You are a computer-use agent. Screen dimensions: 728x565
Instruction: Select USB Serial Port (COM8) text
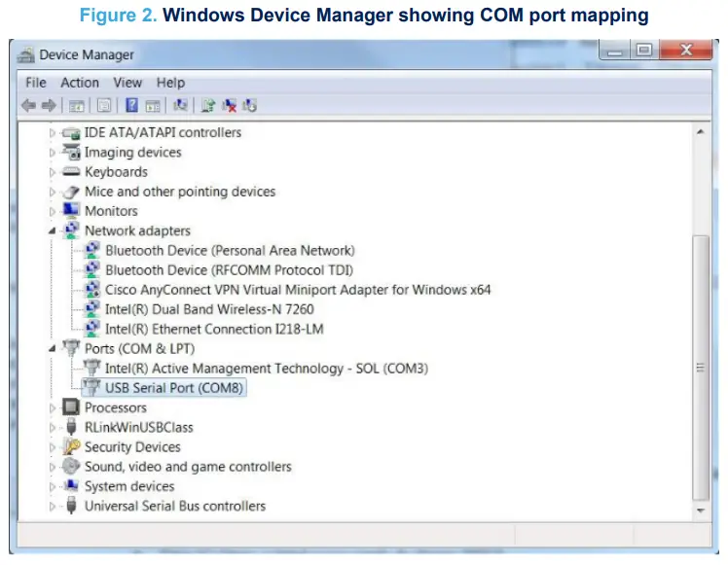[174, 388]
